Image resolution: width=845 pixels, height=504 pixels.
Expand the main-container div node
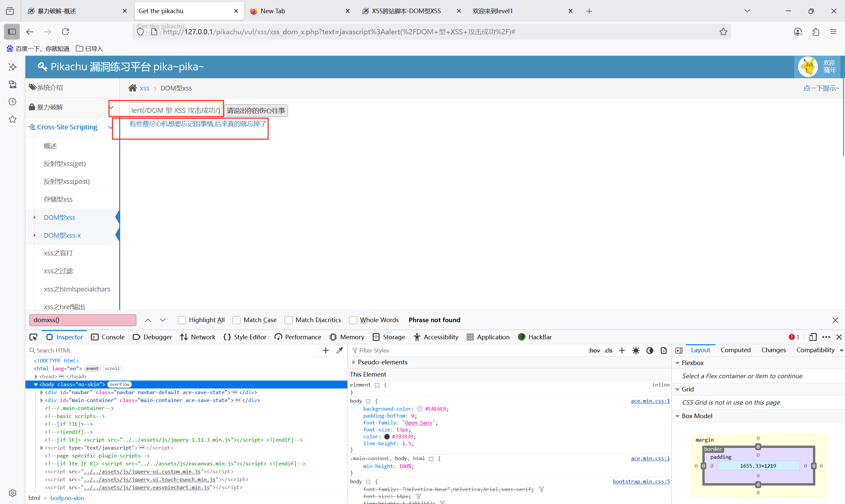(42, 400)
